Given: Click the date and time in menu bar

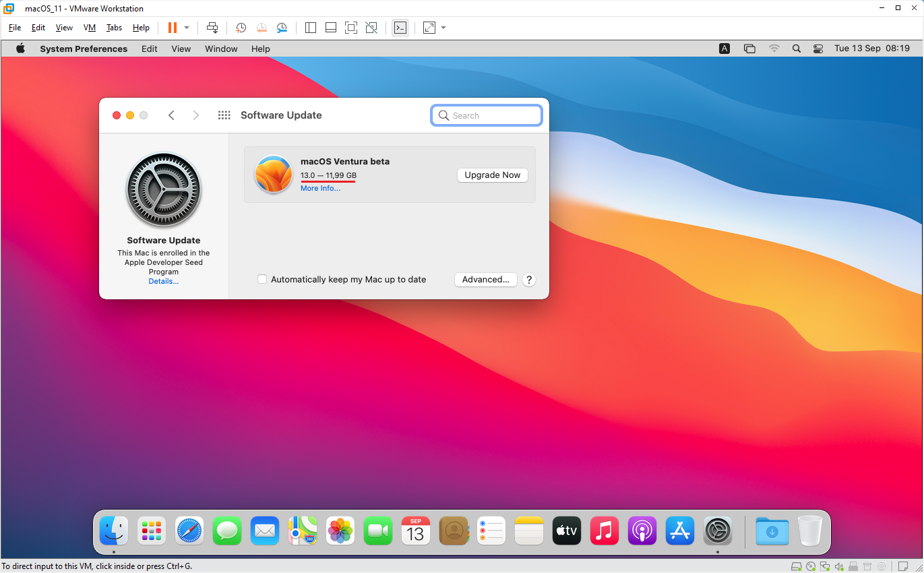Looking at the screenshot, I should point(872,49).
